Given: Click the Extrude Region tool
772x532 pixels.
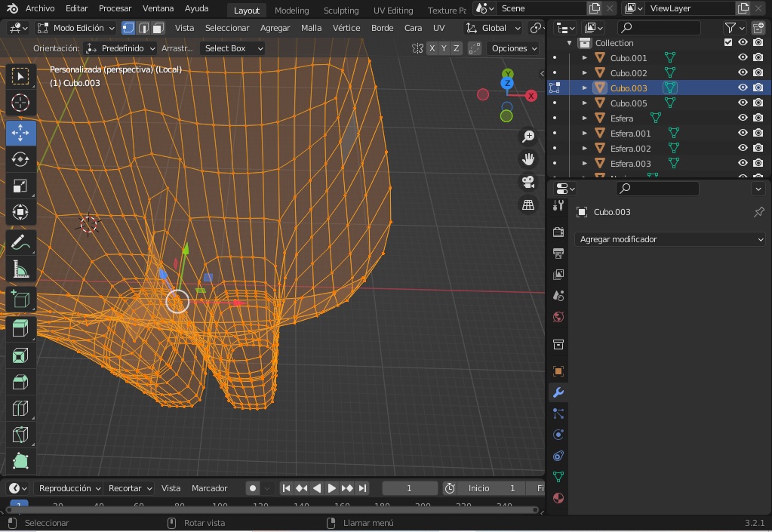Looking at the screenshot, I should (20, 328).
